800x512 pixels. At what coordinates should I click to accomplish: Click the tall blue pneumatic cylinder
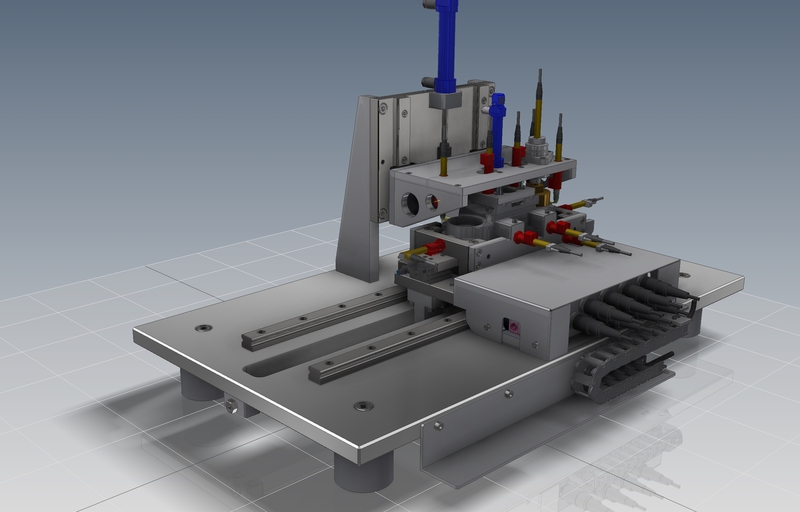click(x=446, y=45)
